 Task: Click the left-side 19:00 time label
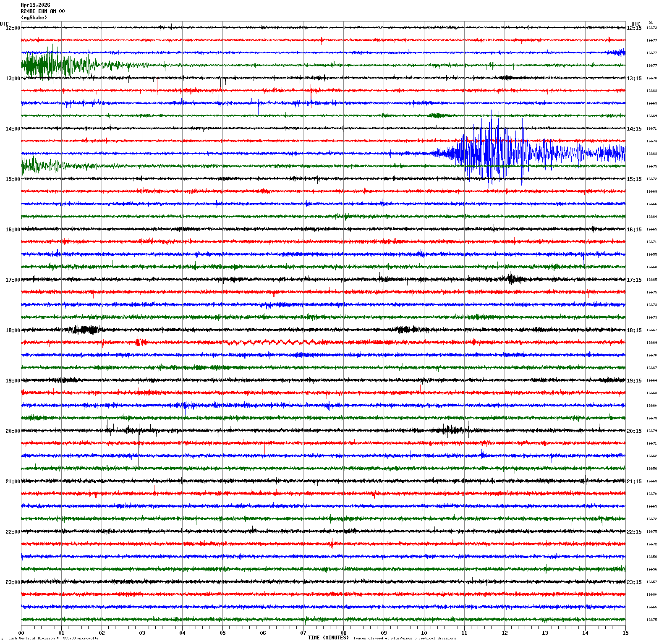coord(13,381)
